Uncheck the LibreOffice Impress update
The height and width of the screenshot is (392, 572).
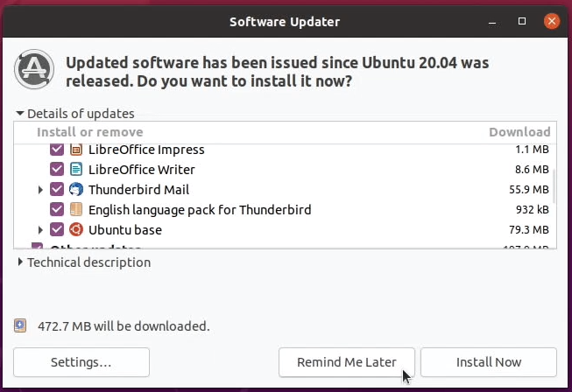point(57,150)
